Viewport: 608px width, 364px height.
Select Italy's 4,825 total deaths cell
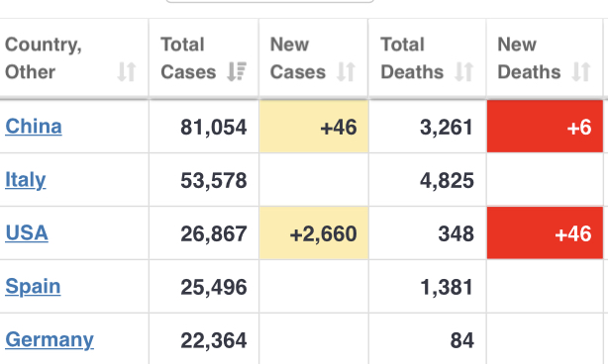[x=428, y=180]
